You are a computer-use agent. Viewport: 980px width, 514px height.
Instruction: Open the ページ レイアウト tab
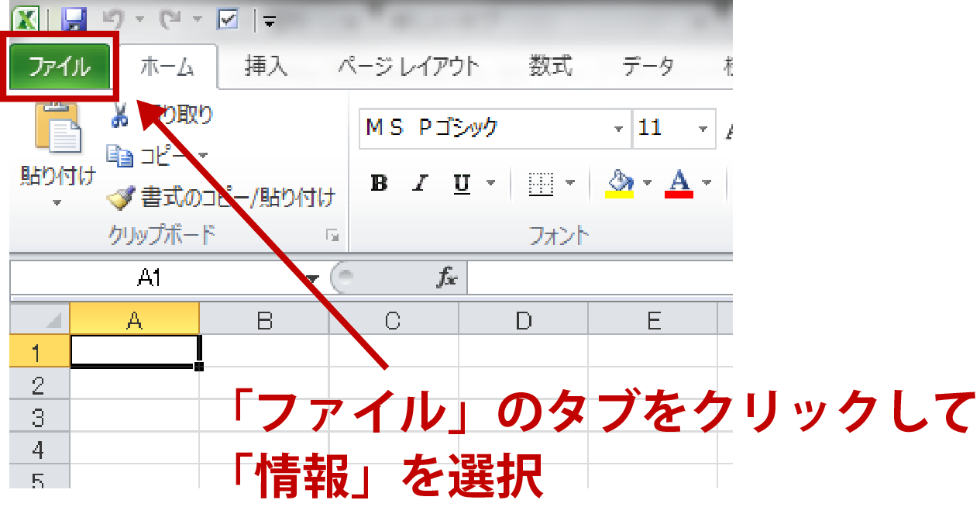pos(408,67)
